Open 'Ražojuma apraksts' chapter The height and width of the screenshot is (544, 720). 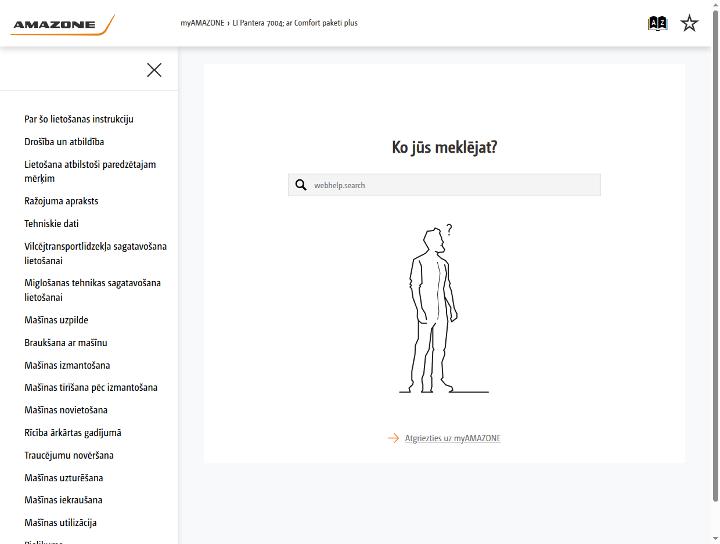(x=61, y=201)
